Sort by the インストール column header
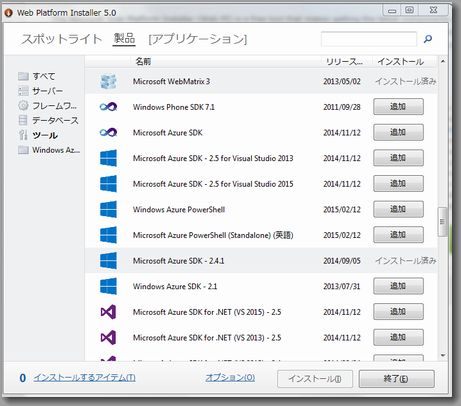461x406 pixels. point(400,62)
